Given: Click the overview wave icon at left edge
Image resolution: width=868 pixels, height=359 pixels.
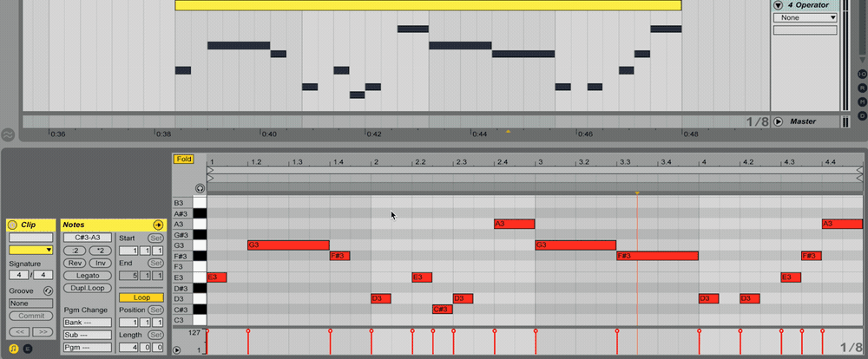Looking at the screenshot, I should click(x=8, y=134).
